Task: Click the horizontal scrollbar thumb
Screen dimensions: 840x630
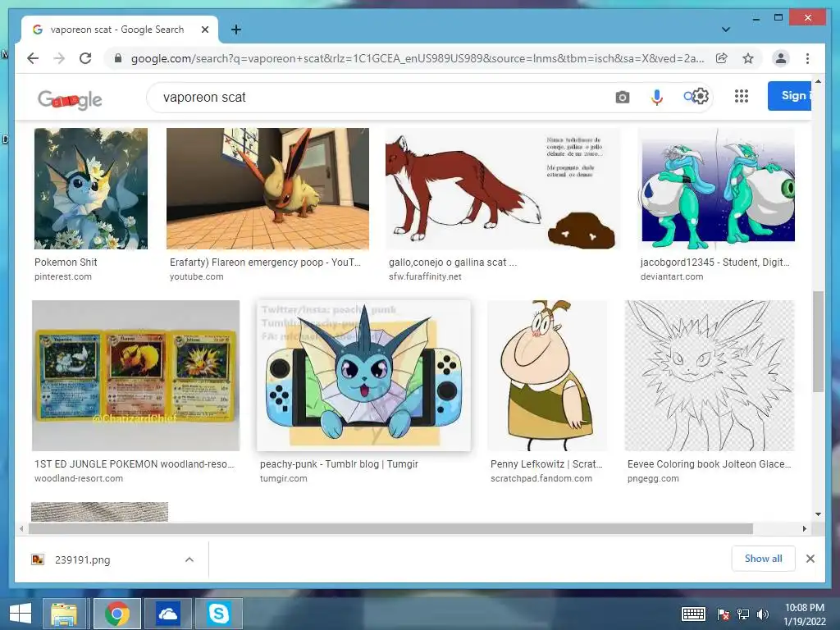Action: (x=390, y=529)
